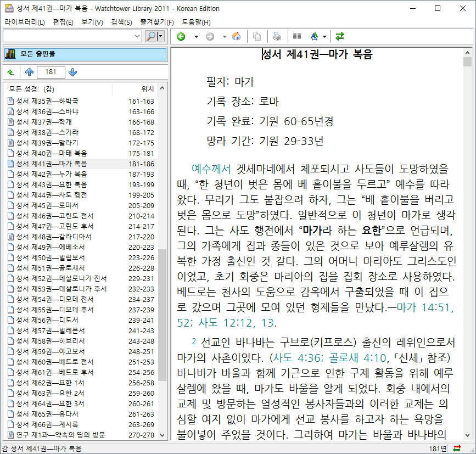Open the 라이브러리(L) menu
The height and width of the screenshot is (454, 476).
point(25,22)
